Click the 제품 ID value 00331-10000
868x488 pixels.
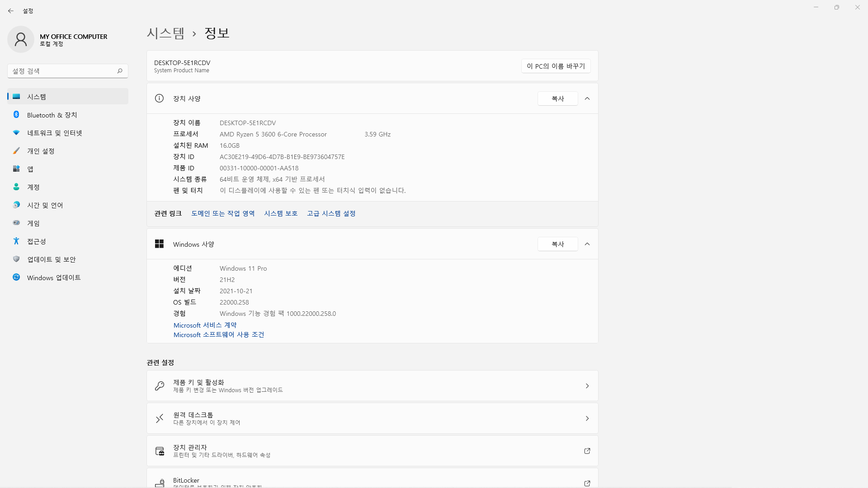(x=259, y=168)
